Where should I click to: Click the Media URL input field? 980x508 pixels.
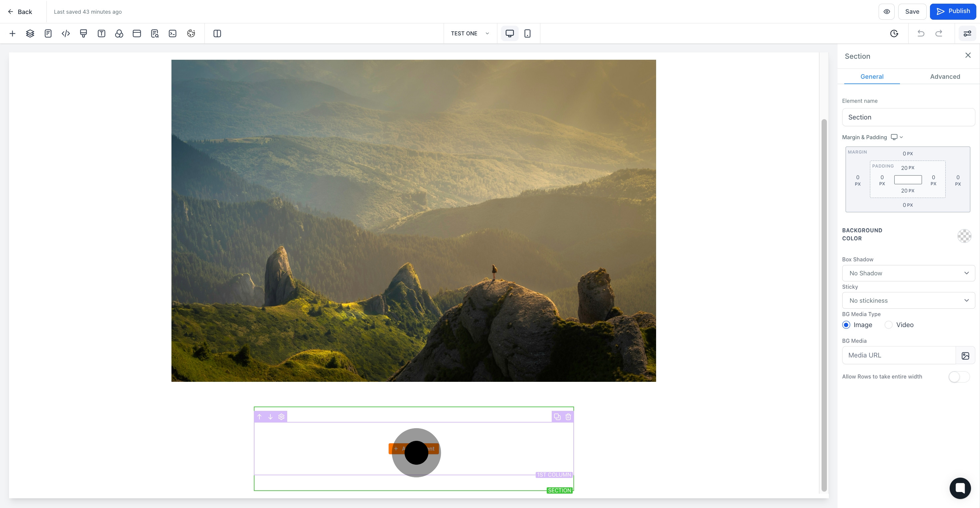(899, 356)
